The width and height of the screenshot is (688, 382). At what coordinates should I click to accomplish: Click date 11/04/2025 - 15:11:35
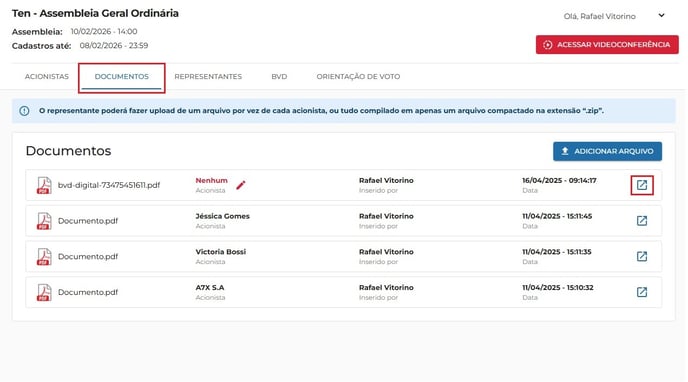(556, 252)
